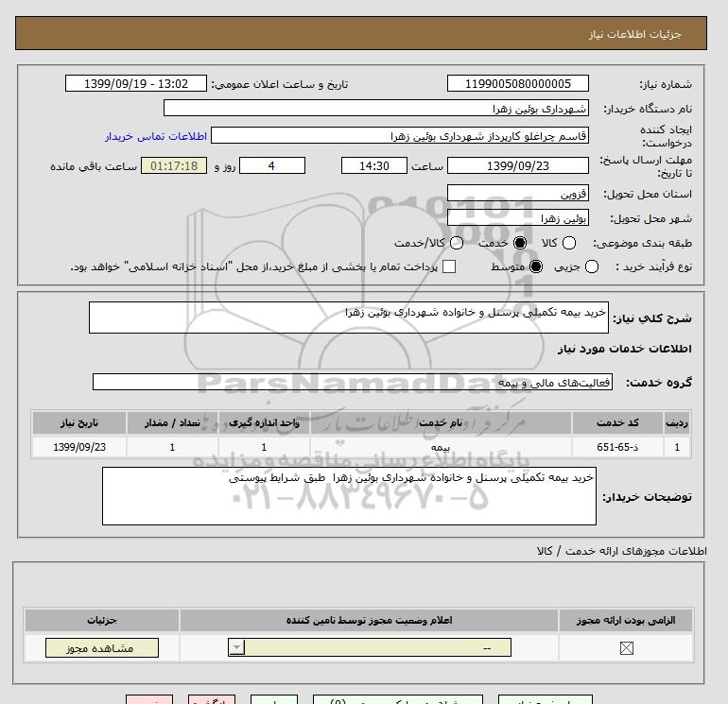Viewport: 728px width, 704px height.
Task: Choose the جزیی purchase type radio
Action: 592,266
